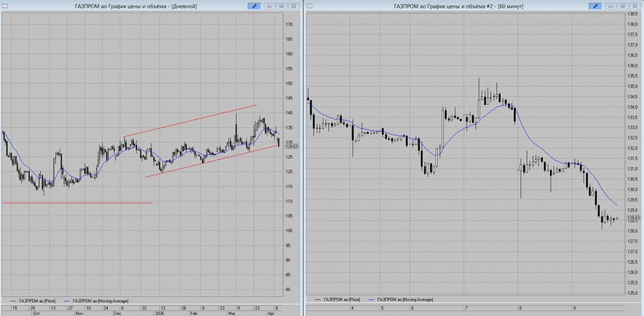Minimize the 60-minute chart #2 window

612,6
